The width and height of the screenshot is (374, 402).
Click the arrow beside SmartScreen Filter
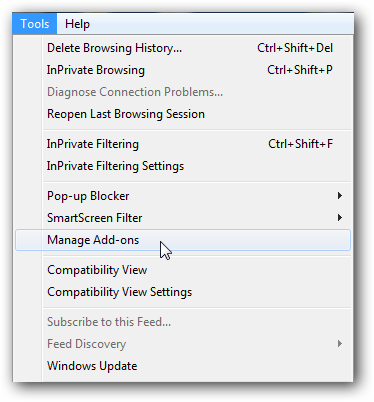pyautogui.click(x=340, y=218)
